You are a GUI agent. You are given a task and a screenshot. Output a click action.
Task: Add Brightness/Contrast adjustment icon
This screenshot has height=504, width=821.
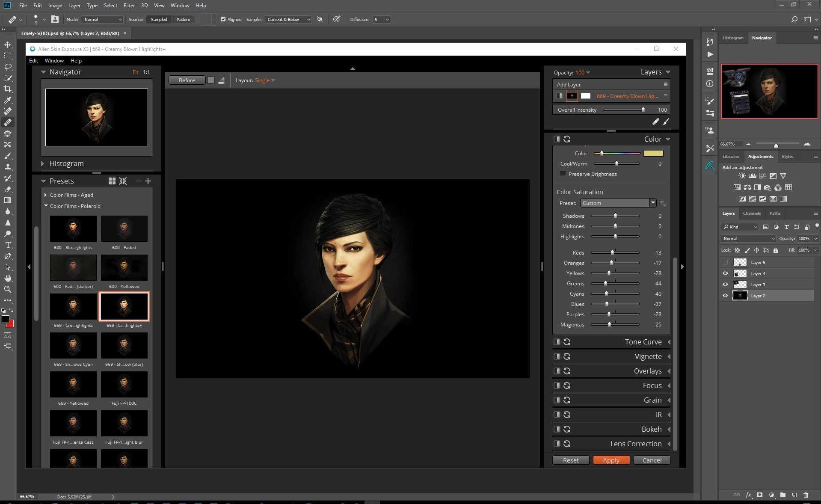coord(742,176)
